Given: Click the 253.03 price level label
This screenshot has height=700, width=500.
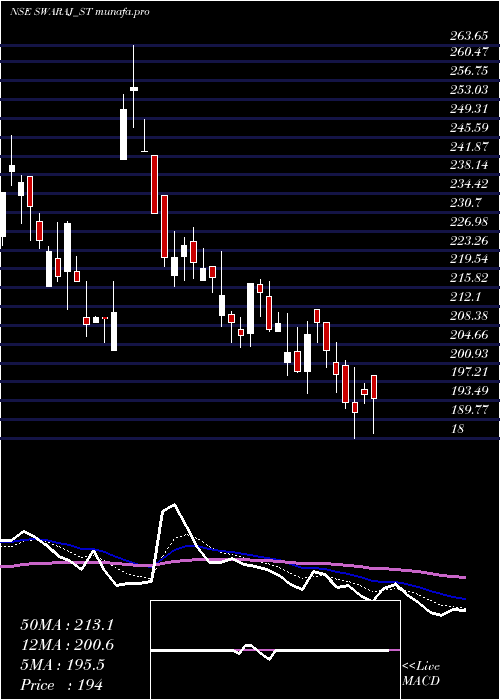Looking at the screenshot, I should point(469,90).
